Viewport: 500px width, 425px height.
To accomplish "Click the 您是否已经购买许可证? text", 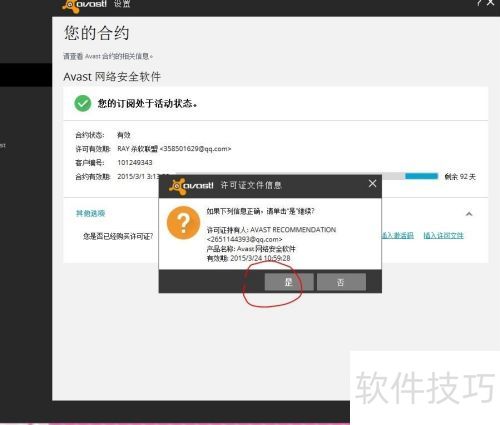I will tap(118, 236).
